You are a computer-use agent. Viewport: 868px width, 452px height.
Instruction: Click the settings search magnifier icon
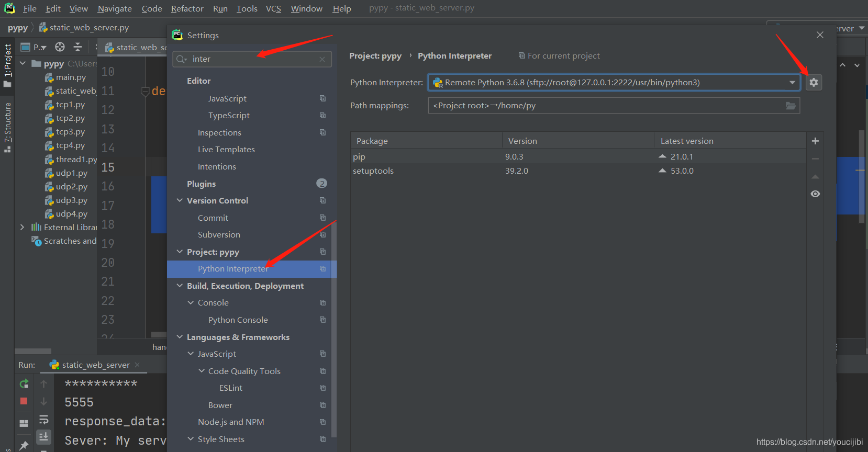point(181,59)
